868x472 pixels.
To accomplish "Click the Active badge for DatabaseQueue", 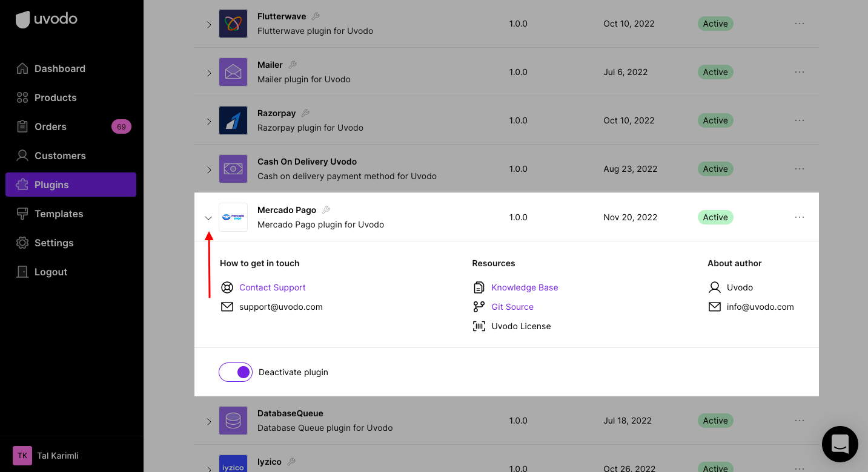I will (x=715, y=421).
